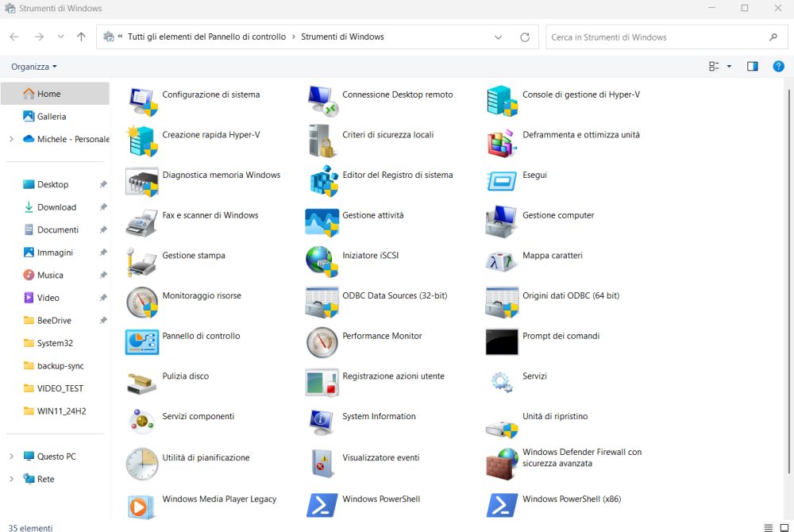Click ODBC Data Sources (32-bit) icon

click(322, 303)
